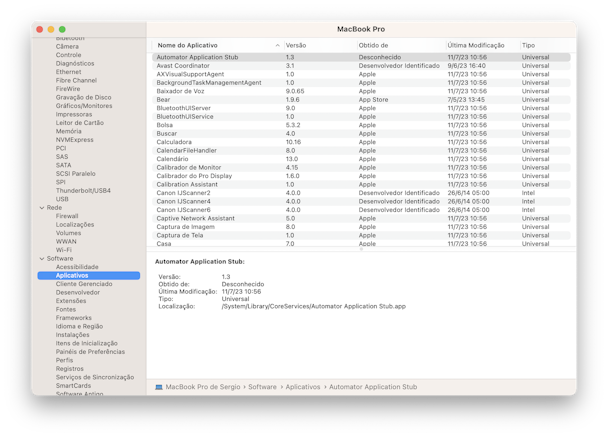The width and height of the screenshot is (608, 437).
Task: Select Wi-Fi under Rede
Action: (64, 250)
